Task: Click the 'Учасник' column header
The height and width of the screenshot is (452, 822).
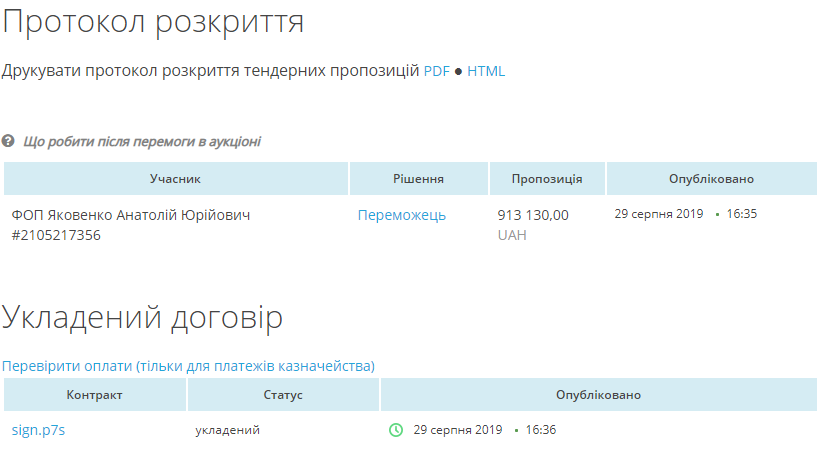Action: 176,179
